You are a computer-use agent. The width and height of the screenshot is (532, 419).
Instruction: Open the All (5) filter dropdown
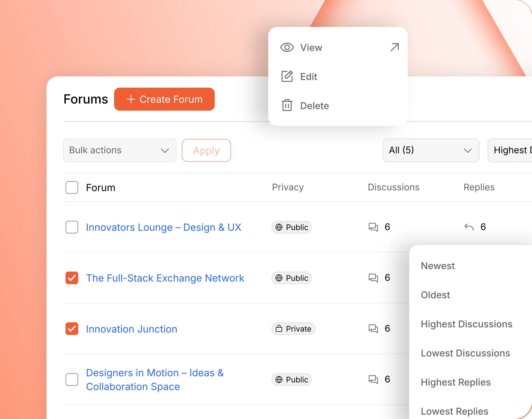pyautogui.click(x=431, y=150)
